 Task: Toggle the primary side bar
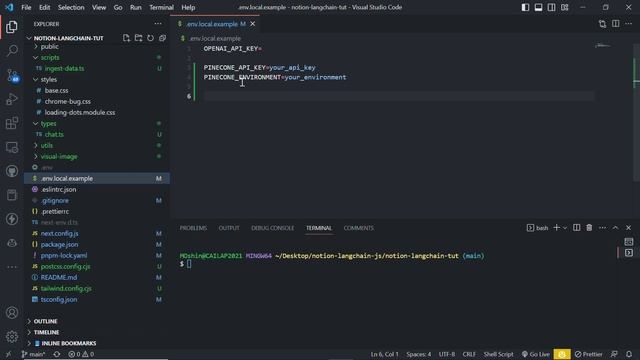pos(525,7)
